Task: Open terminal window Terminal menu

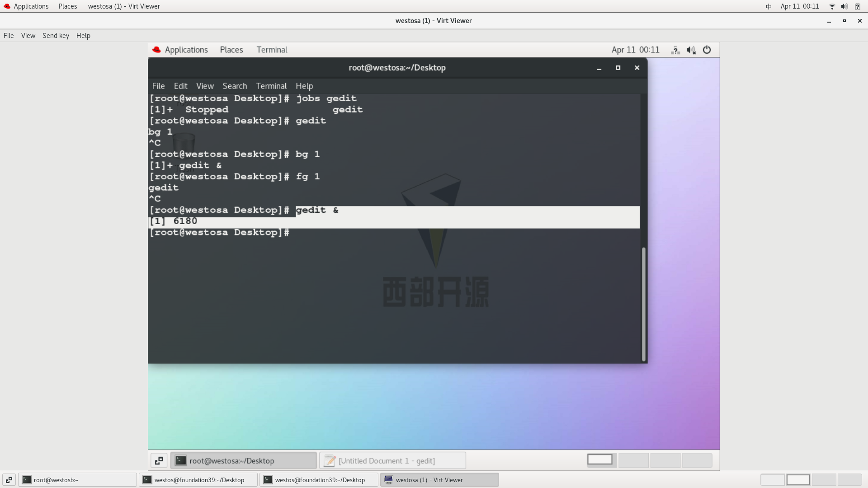Action: click(271, 86)
